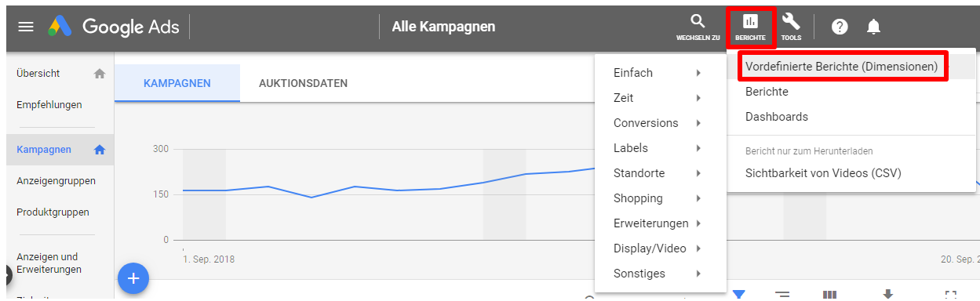Click the Berichte reports icon

pos(751,27)
